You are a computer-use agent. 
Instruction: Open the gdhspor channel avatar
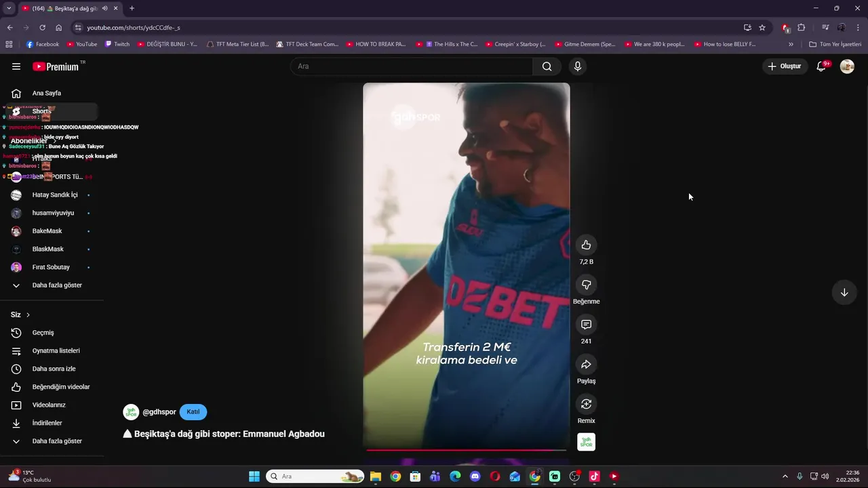click(131, 412)
